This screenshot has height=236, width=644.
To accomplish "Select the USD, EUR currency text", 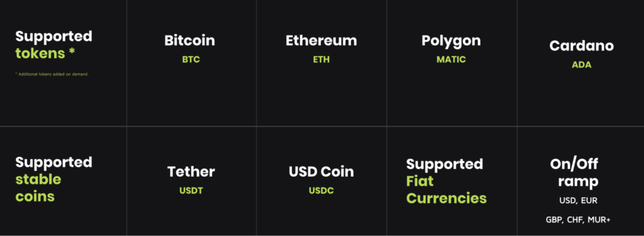I will click(x=579, y=201).
